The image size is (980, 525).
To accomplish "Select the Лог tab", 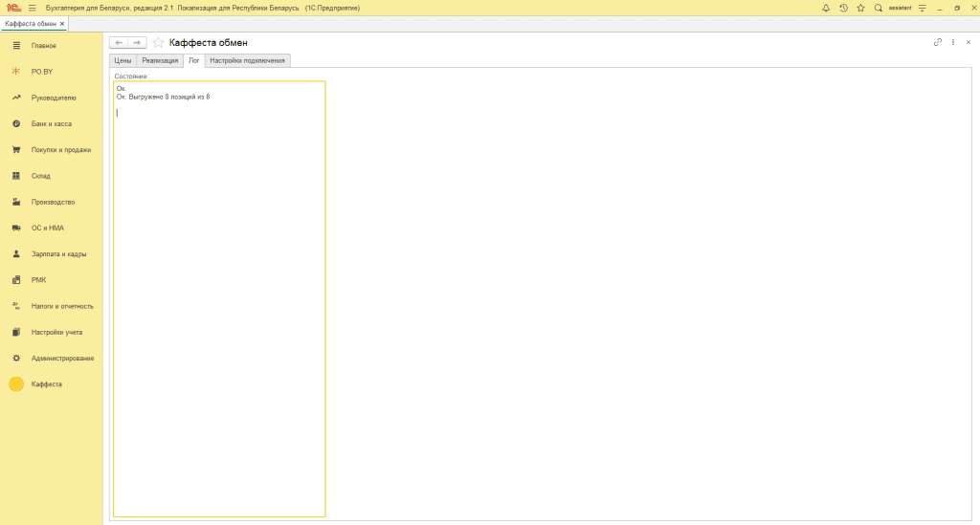I will pos(193,60).
